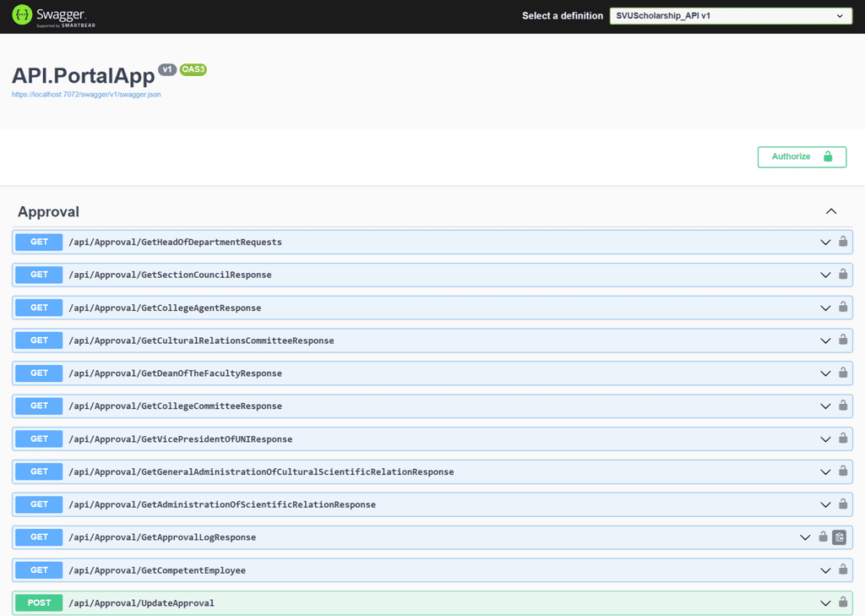Click the Authorize button
865x616 pixels.
pyautogui.click(x=802, y=157)
